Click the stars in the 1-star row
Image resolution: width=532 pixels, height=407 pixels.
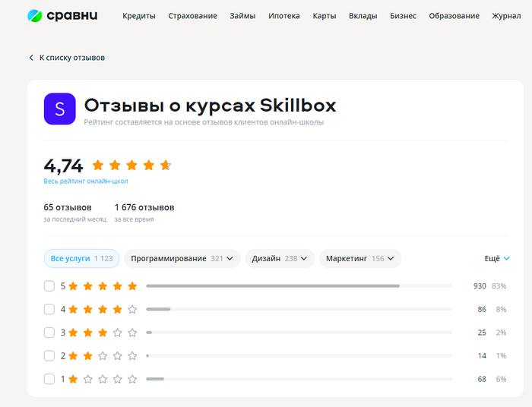(x=103, y=379)
